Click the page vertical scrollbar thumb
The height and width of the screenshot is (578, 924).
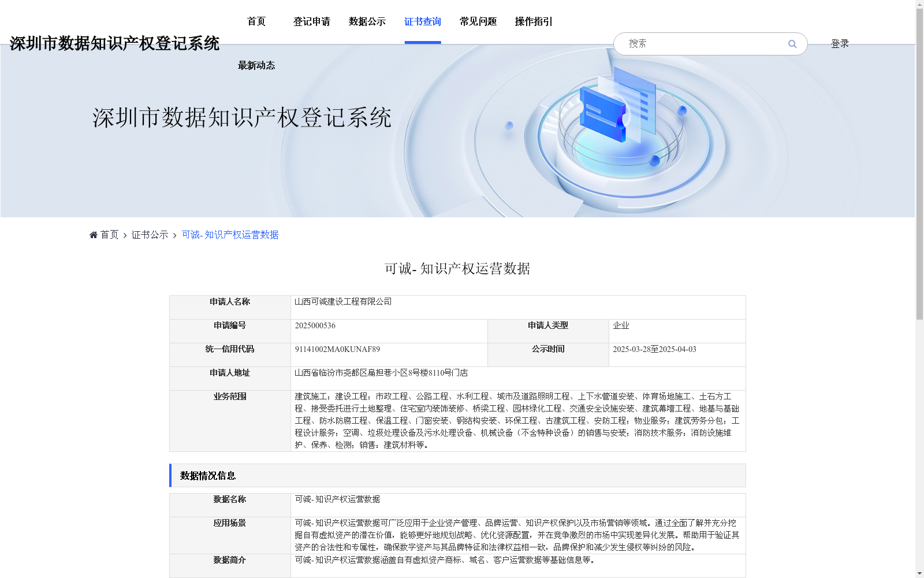point(919,164)
